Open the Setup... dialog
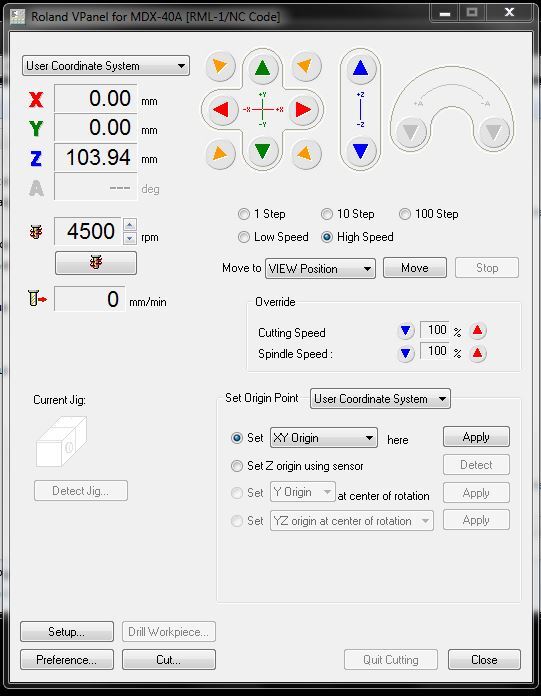This screenshot has width=541, height=696. coord(67,632)
